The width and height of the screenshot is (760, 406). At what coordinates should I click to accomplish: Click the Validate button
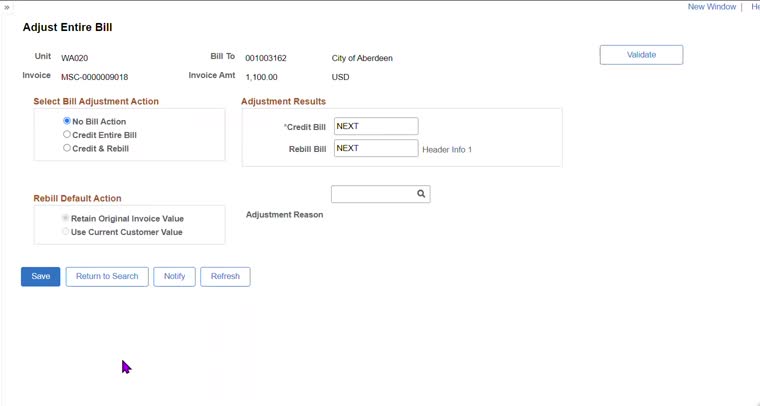(x=641, y=55)
